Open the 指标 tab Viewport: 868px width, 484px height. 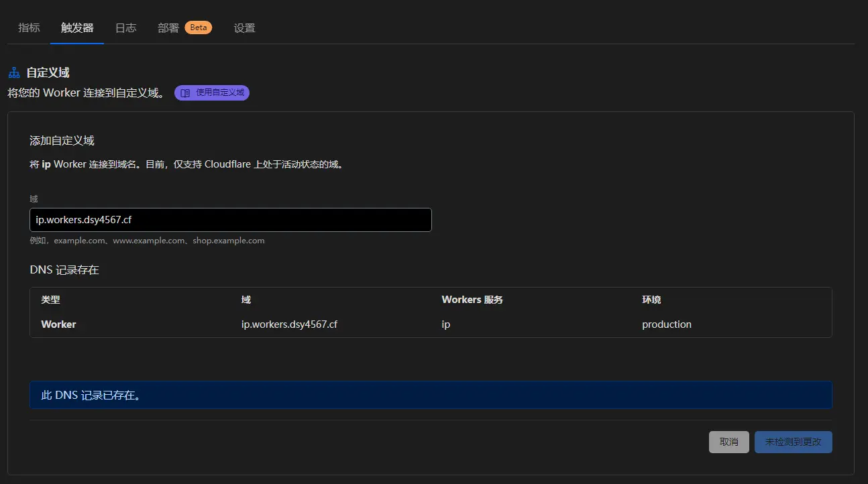pyautogui.click(x=29, y=27)
